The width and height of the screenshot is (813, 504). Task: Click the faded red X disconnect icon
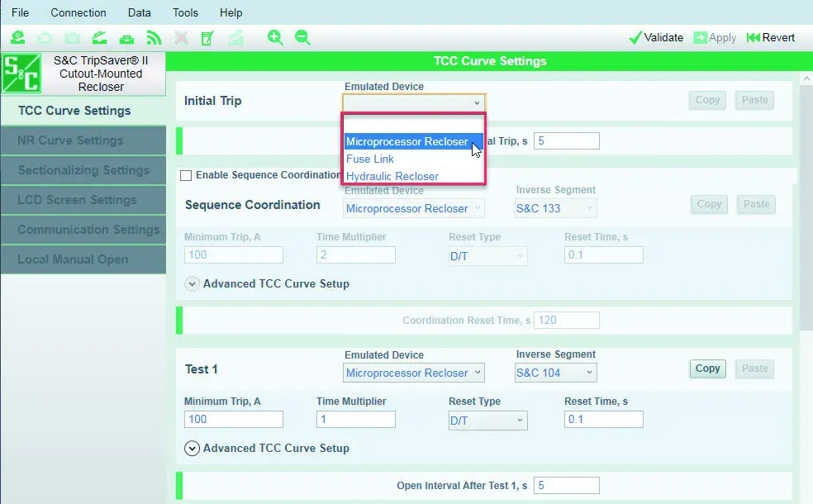(x=181, y=38)
